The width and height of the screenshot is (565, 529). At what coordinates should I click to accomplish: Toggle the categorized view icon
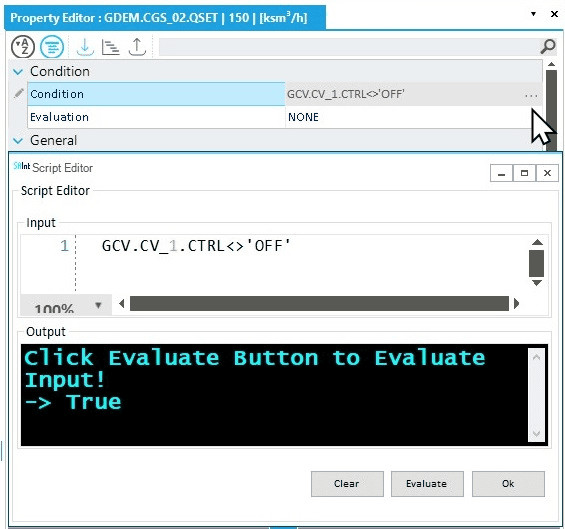click(x=52, y=47)
